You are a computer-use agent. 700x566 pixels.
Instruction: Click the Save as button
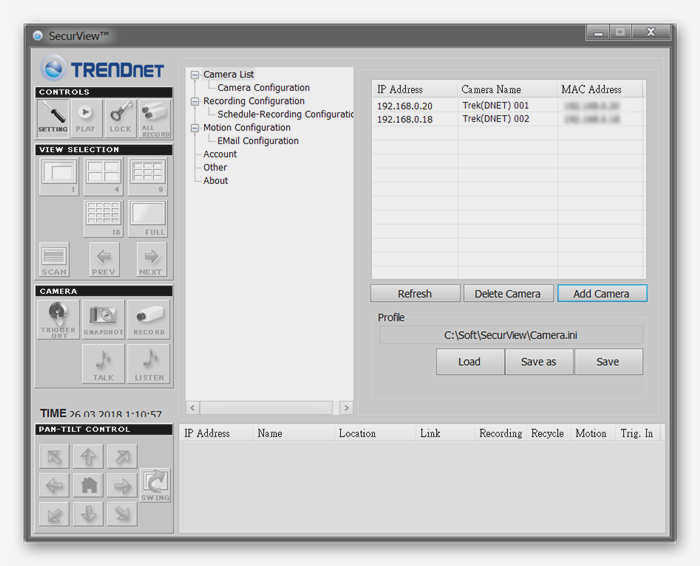point(538,362)
